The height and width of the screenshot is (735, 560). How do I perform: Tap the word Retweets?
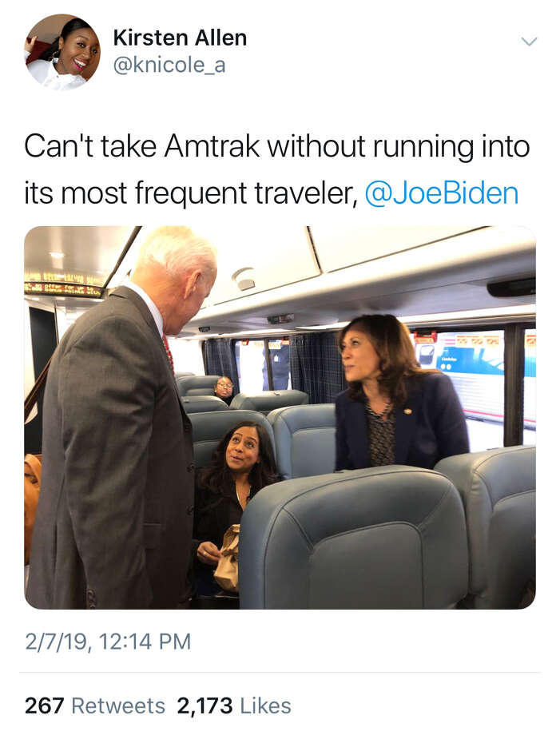pyautogui.click(x=118, y=705)
